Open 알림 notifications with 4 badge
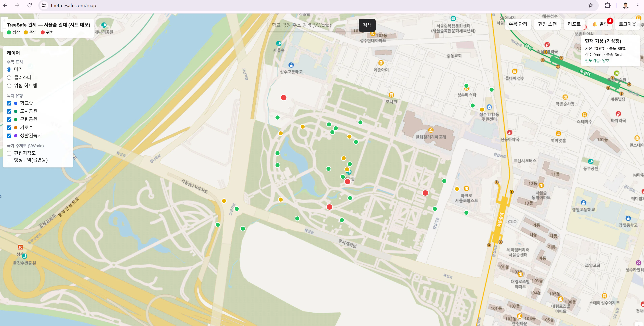Viewport: 644px width, 326px height. (x=600, y=24)
